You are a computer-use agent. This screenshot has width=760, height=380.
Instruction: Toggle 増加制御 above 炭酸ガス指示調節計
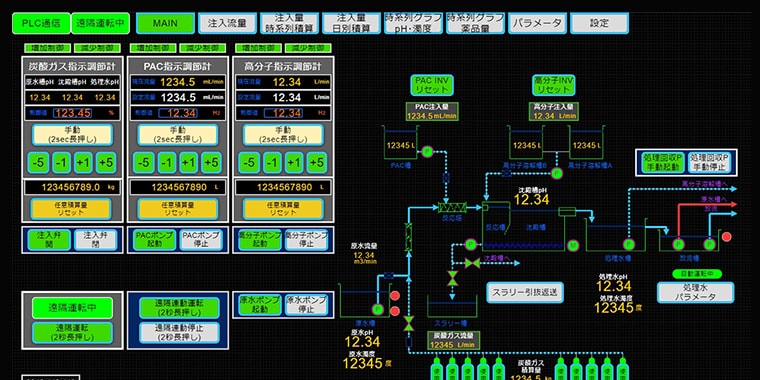point(47,48)
